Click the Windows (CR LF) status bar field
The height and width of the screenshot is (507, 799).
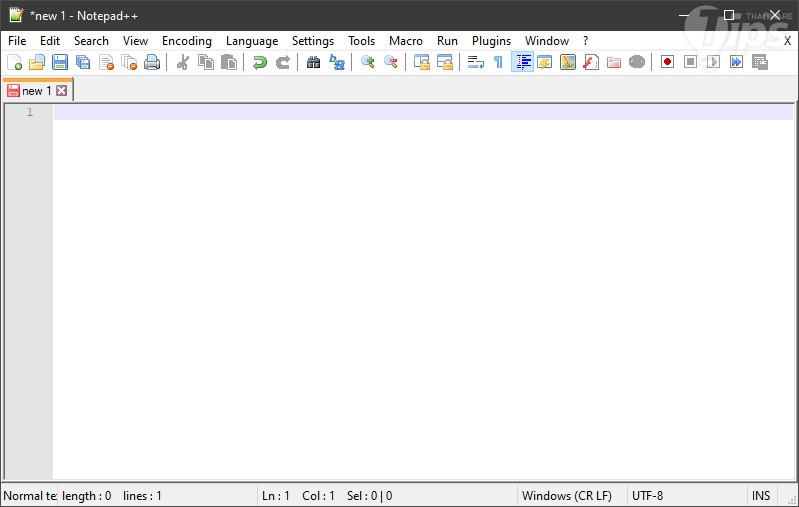567,496
